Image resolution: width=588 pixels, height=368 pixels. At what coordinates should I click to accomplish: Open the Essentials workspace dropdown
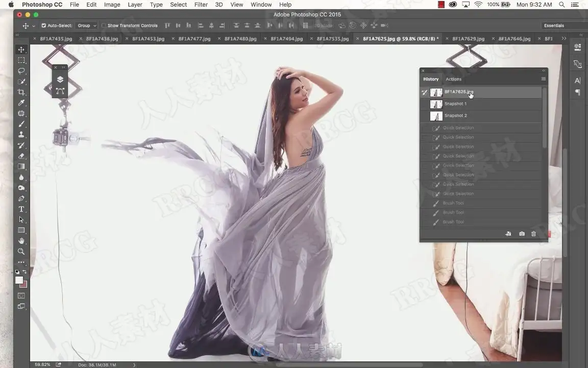tap(563, 26)
